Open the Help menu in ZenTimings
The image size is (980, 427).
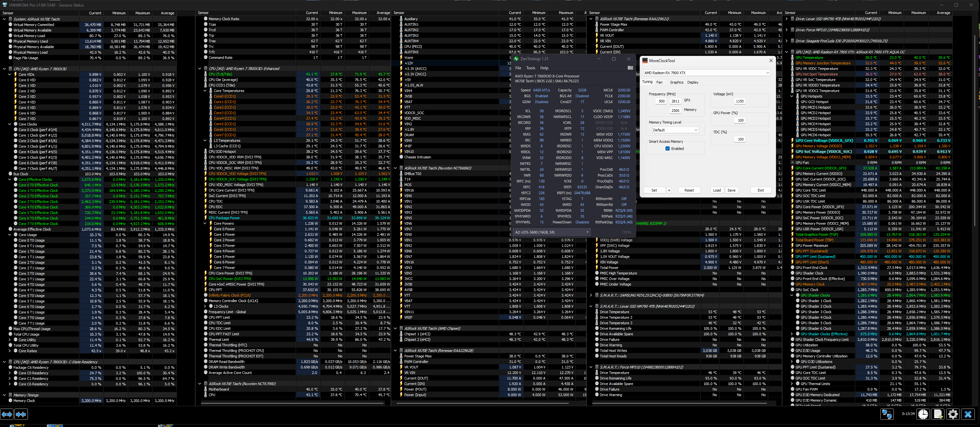pyautogui.click(x=544, y=68)
